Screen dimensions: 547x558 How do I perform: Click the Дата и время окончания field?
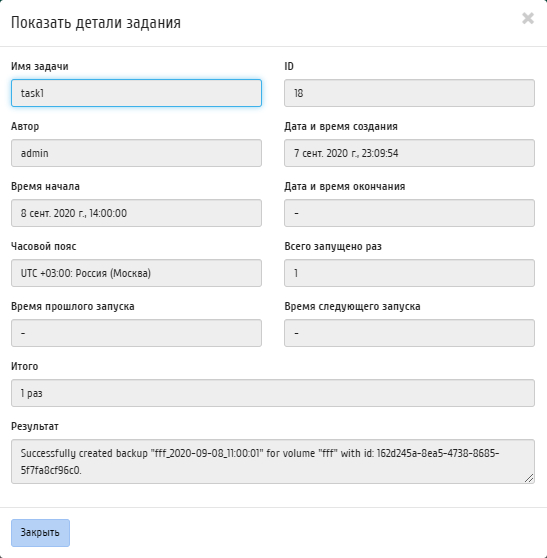(x=409, y=213)
